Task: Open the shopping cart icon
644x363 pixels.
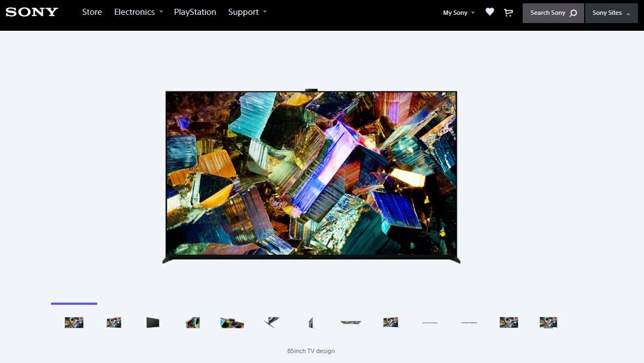Action: click(508, 13)
